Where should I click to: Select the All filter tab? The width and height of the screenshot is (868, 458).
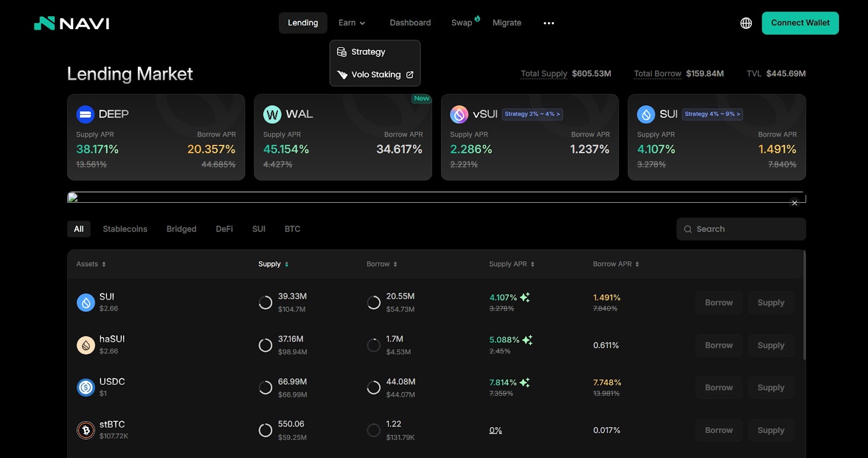pyautogui.click(x=79, y=229)
